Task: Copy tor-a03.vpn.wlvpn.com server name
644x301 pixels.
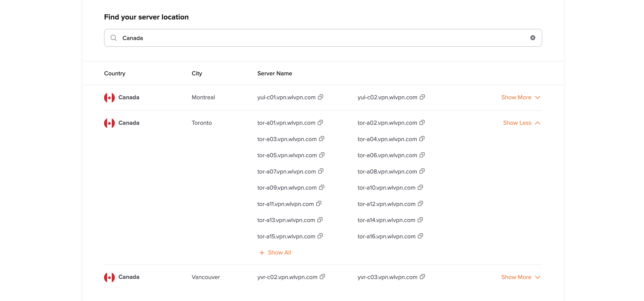Action: pyautogui.click(x=322, y=139)
